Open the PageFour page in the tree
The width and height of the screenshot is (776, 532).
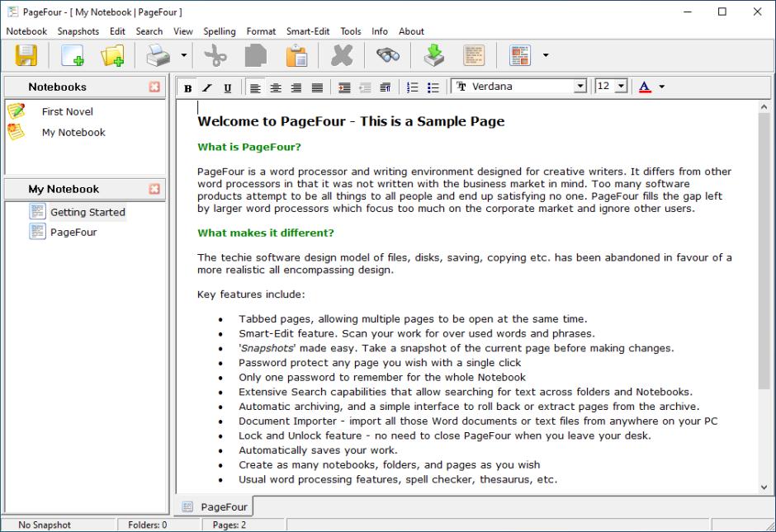(73, 233)
